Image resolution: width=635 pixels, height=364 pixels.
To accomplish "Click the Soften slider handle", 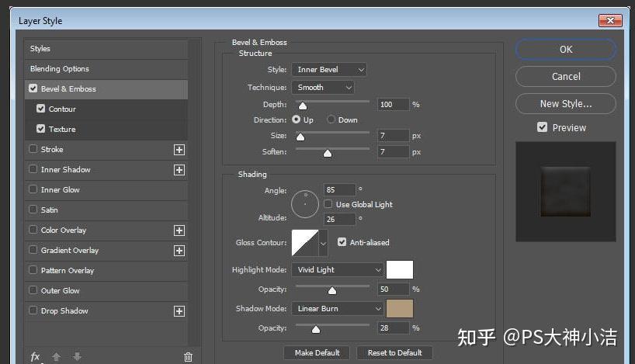I will coord(328,154).
